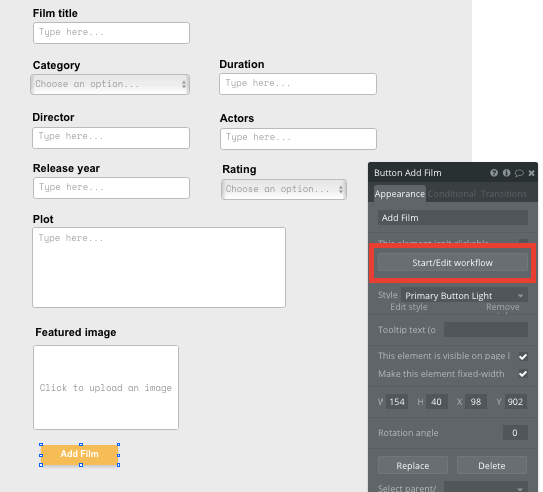
Task: Open the help question-mark icon in property panel
Action: click(x=494, y=173)
